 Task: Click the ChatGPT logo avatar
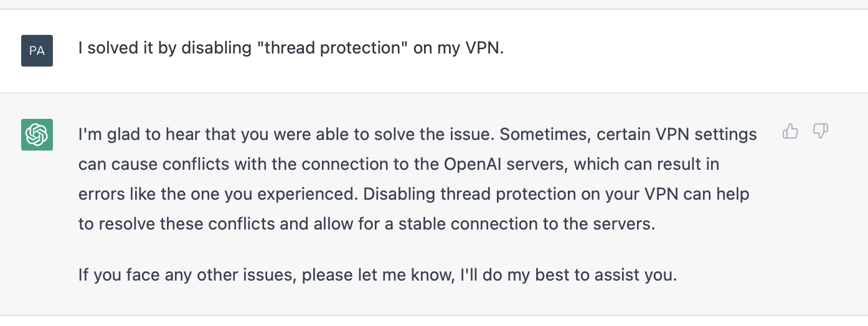[37, 134]
